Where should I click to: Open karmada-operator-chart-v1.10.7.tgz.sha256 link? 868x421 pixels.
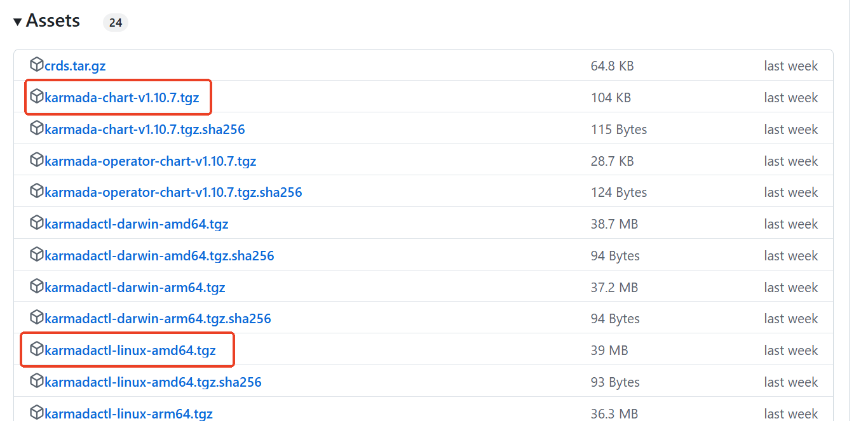coord(173,192)
